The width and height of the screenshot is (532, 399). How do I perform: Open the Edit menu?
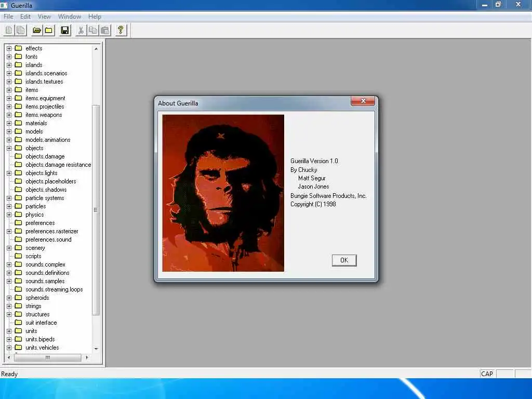[25, 17]
